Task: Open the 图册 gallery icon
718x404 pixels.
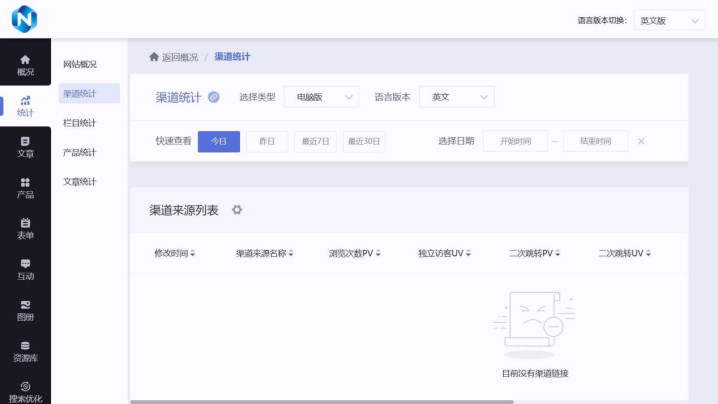Action: tap(25, 310)
